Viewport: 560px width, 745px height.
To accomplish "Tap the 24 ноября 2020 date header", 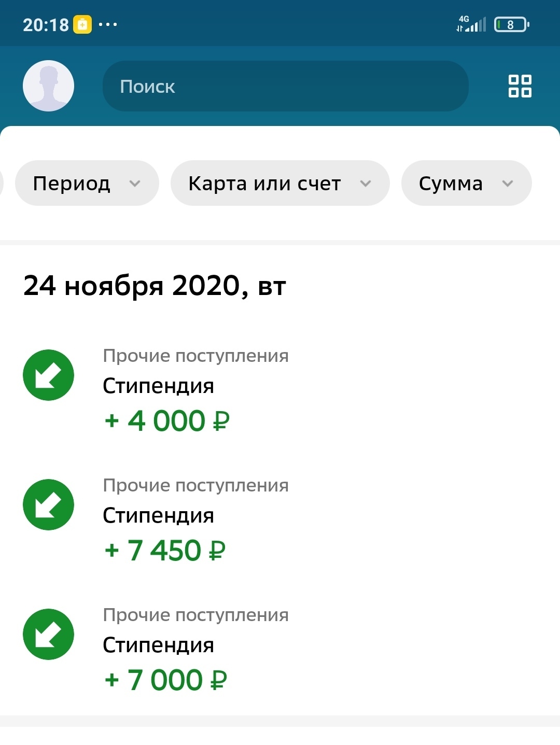I will (155, 286).
